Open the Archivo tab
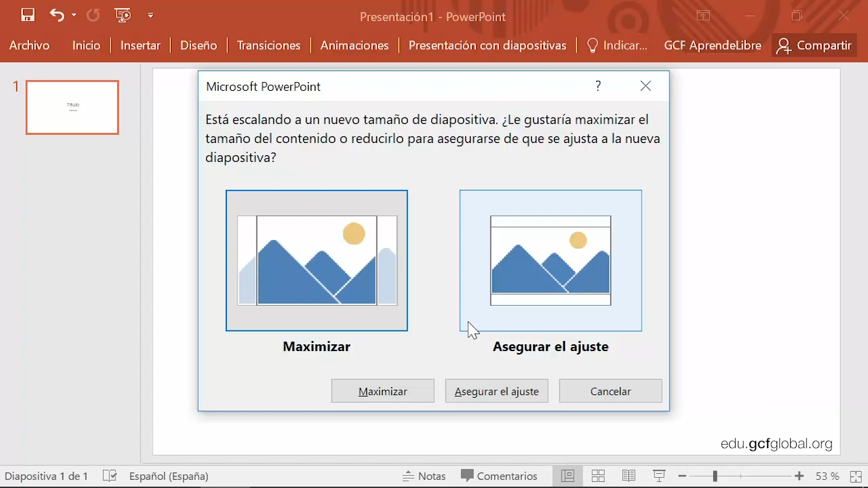 [x=29, y=45]
